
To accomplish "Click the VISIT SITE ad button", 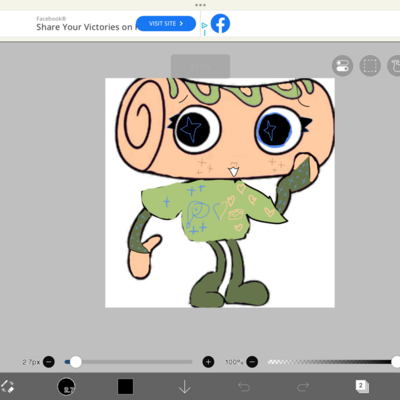I will coord(166,23).
